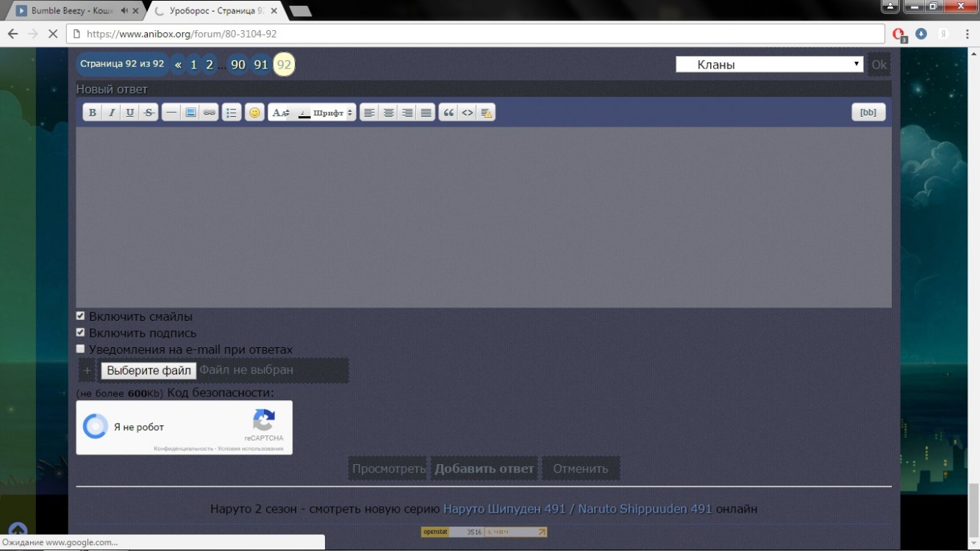Insert a quote block
This screenshot has height=551, width=980.
[448, 113]
